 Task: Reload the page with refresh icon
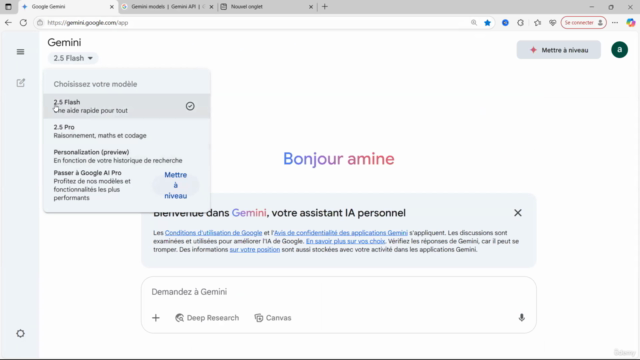23,22
